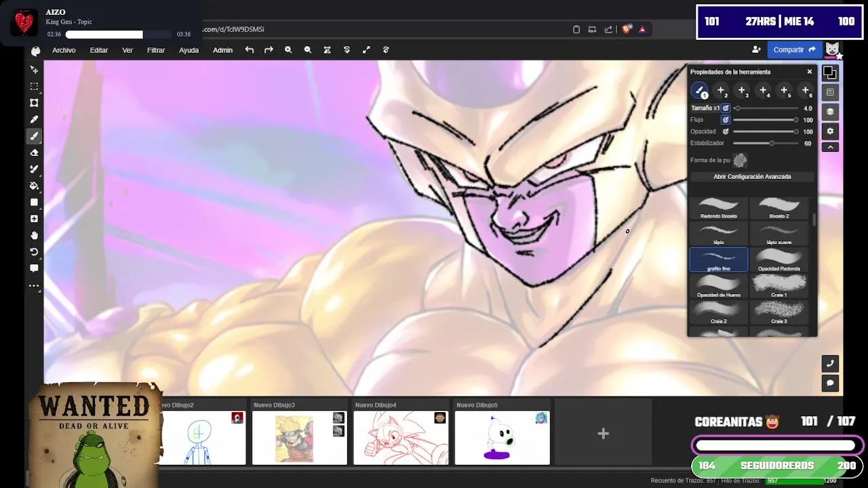Image resolution: width=868 pixels, height=488 pixels.
Task: Add brush preset in slot 4
Action: (763, 90)
